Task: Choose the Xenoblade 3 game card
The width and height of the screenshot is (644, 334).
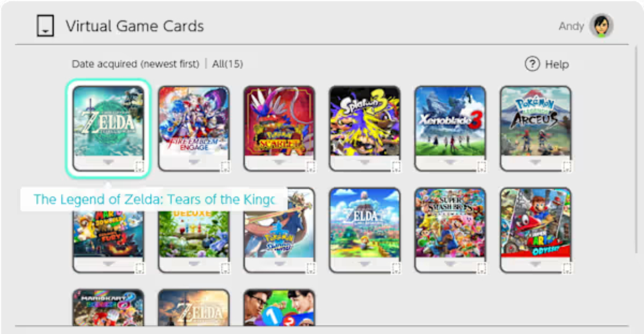Action: tap(450, 129)
